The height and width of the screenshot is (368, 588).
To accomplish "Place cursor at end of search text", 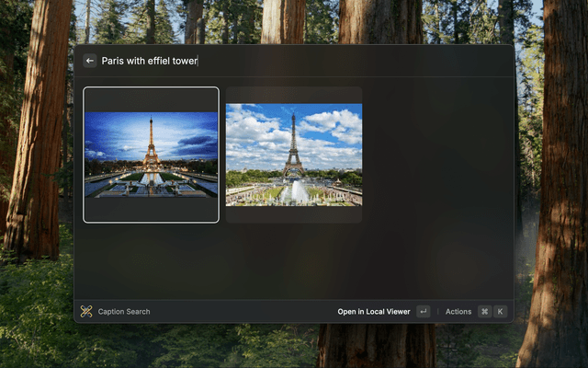I will click(x=198, y=61).
